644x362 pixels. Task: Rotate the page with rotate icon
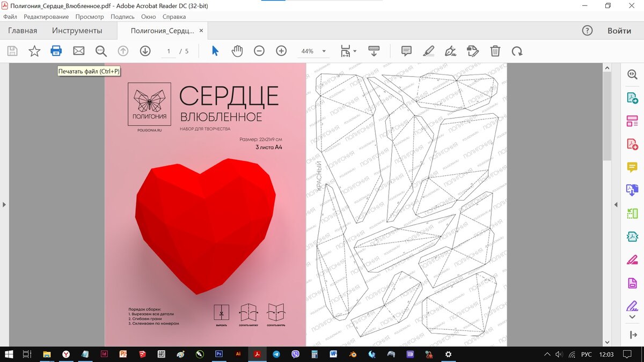tap(517, 51)
